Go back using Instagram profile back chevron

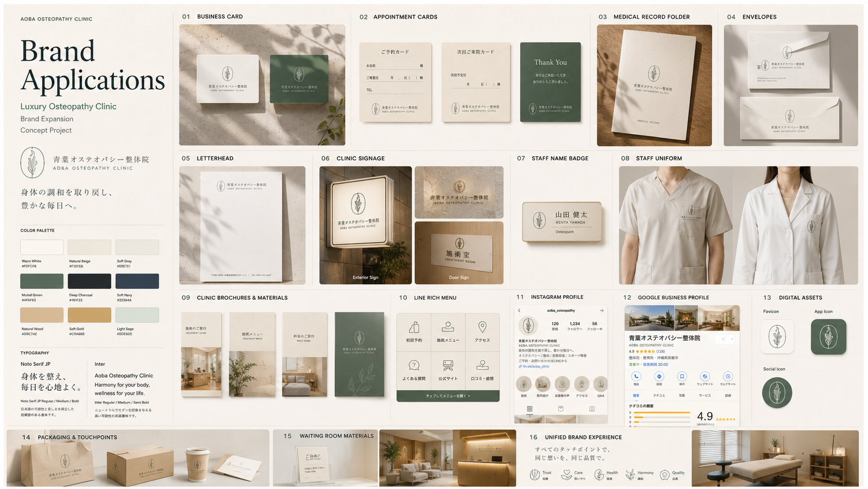[520, 310]
